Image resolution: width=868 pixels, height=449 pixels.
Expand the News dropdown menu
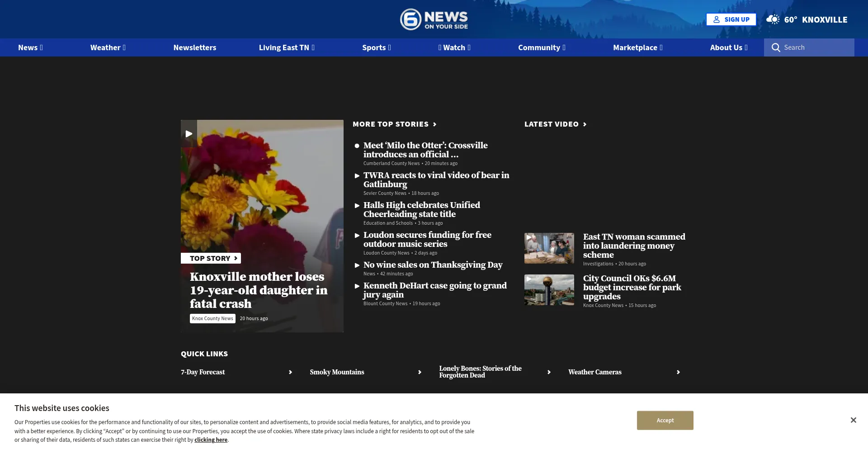(x=30, y=47)
